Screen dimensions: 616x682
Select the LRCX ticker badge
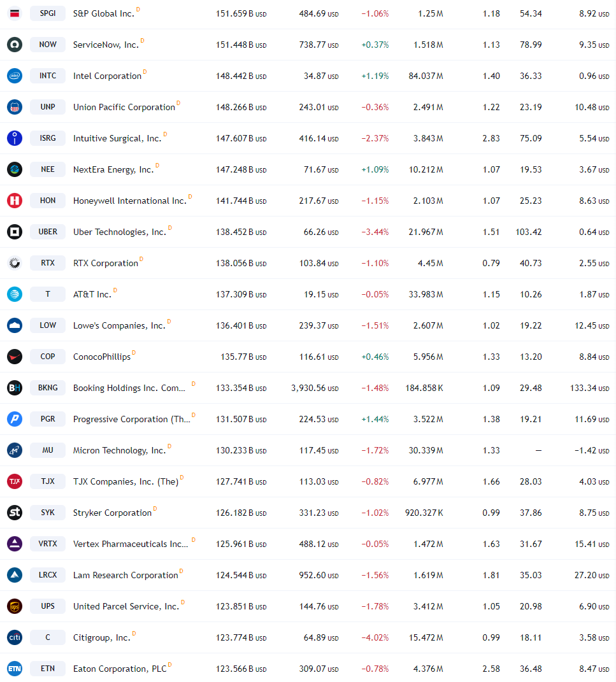pyautogui.click(x=48, y=575)
